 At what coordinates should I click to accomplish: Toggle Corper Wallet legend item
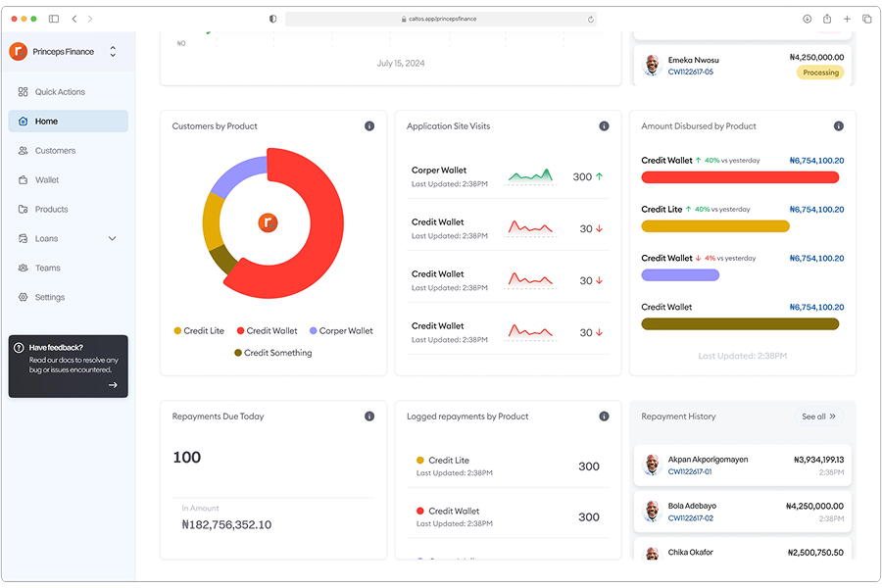pos(341,331)
